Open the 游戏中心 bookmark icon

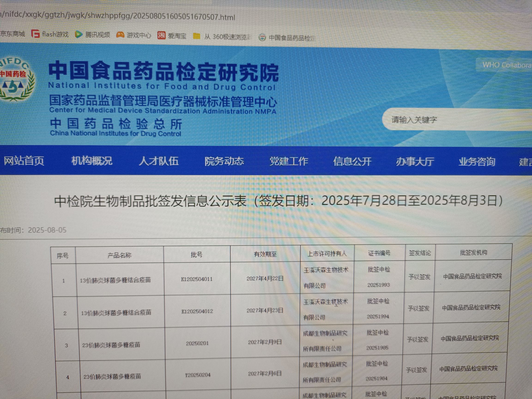[120, 35]
